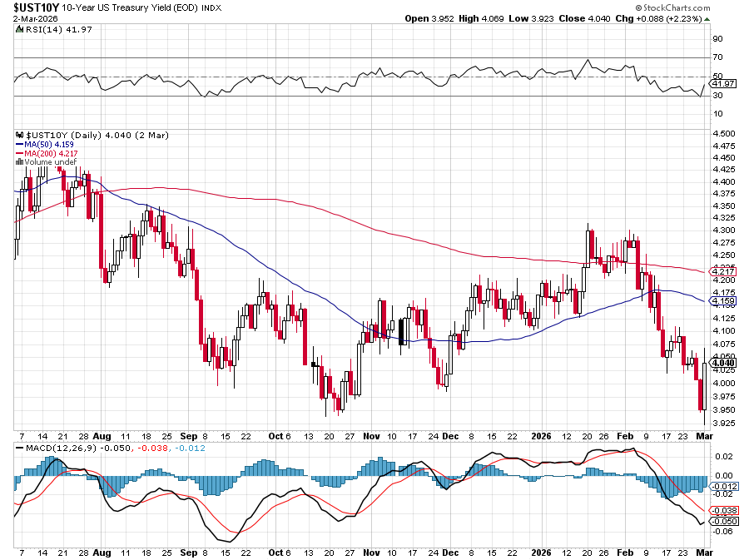Click the blue MA(50) line marker in legend

(x=20, y=144)
